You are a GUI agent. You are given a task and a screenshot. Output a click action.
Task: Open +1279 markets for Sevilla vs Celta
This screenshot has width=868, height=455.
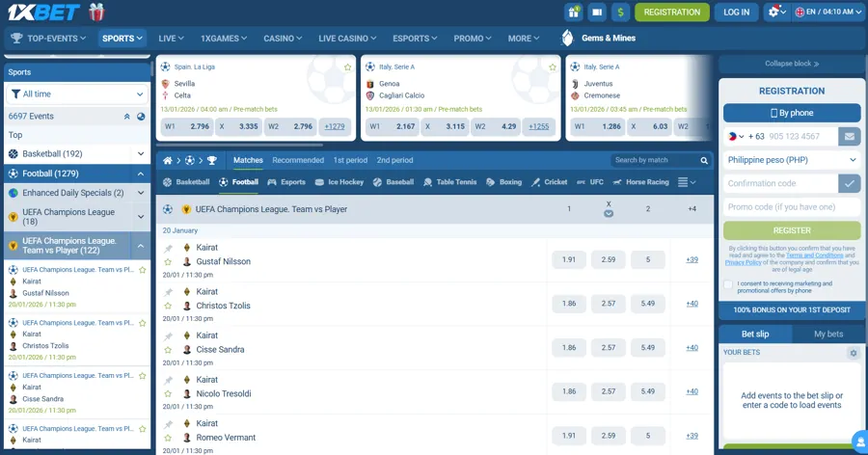point(335,126)
